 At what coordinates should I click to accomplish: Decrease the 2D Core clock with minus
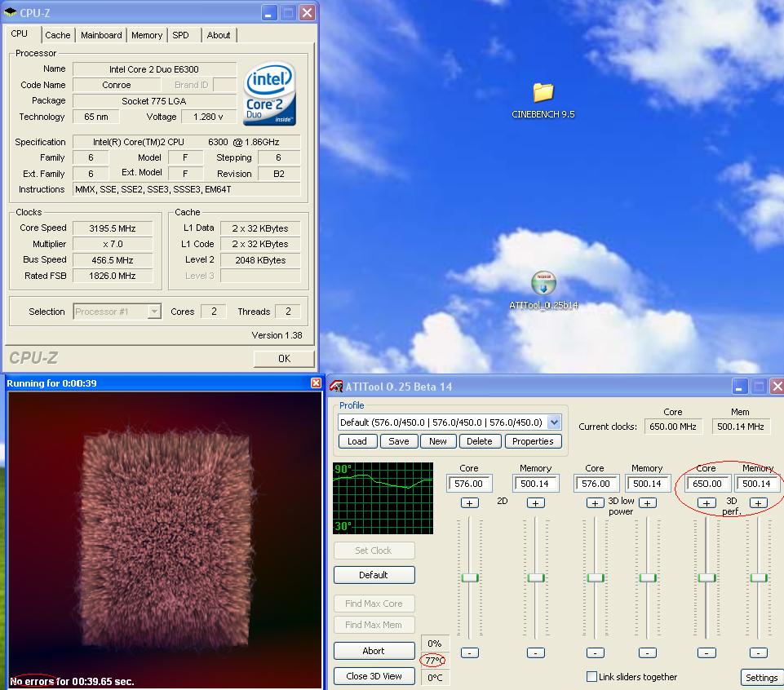(469, 653)
